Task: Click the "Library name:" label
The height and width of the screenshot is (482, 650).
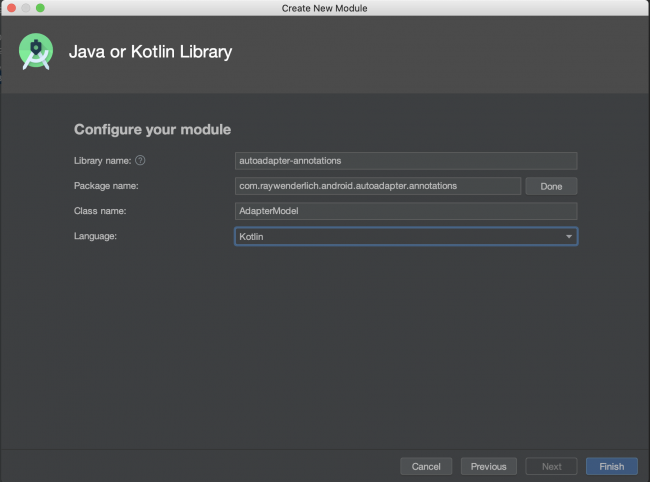Action: point(102,161)
